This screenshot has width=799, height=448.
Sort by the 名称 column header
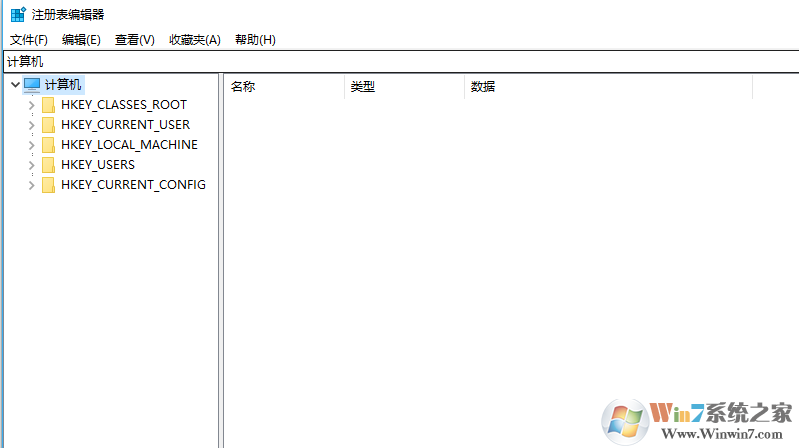(284, 87)
